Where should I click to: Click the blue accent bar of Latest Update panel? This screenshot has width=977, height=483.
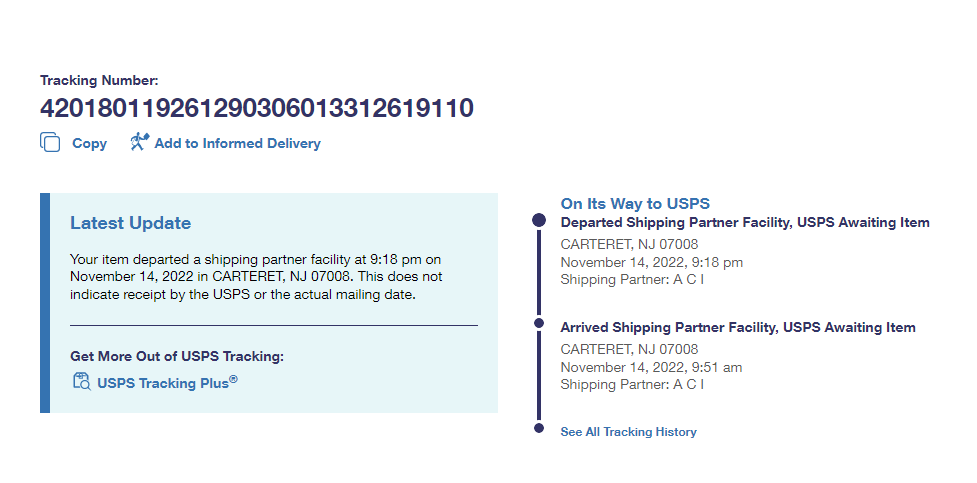45,303
